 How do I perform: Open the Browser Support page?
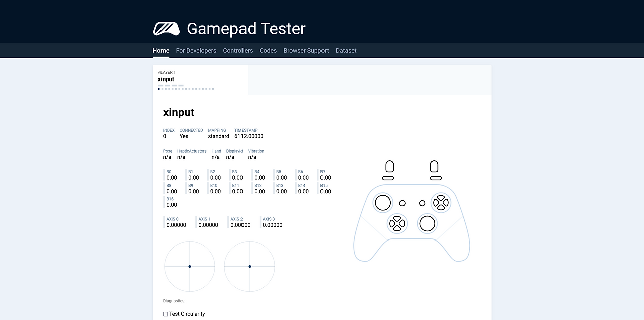[x=306, y=50]
